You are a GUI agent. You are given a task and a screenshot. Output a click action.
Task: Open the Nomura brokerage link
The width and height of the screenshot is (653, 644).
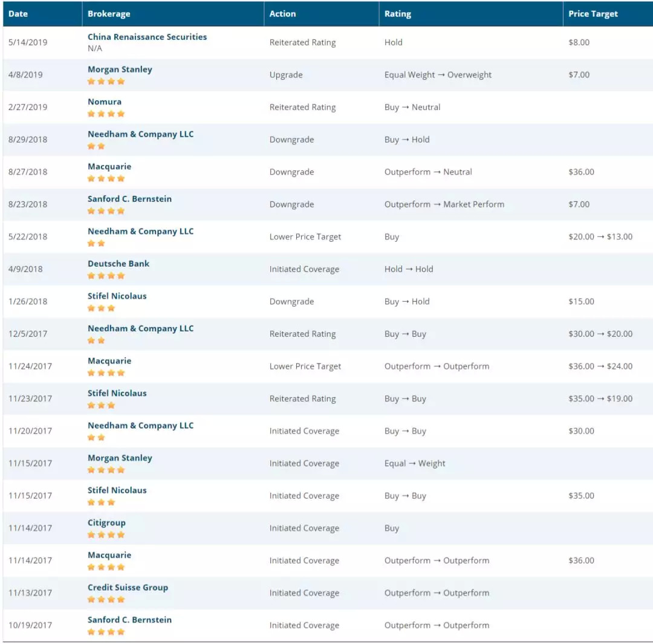click(x=105, y=102)
